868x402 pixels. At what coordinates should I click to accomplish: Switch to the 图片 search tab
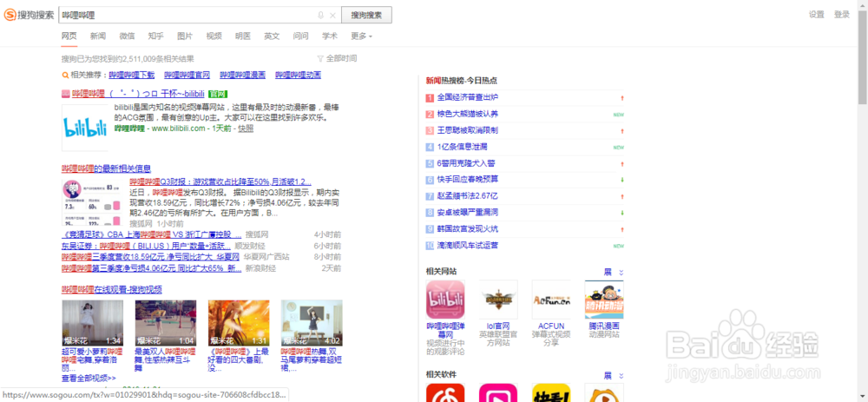[185, 36]
